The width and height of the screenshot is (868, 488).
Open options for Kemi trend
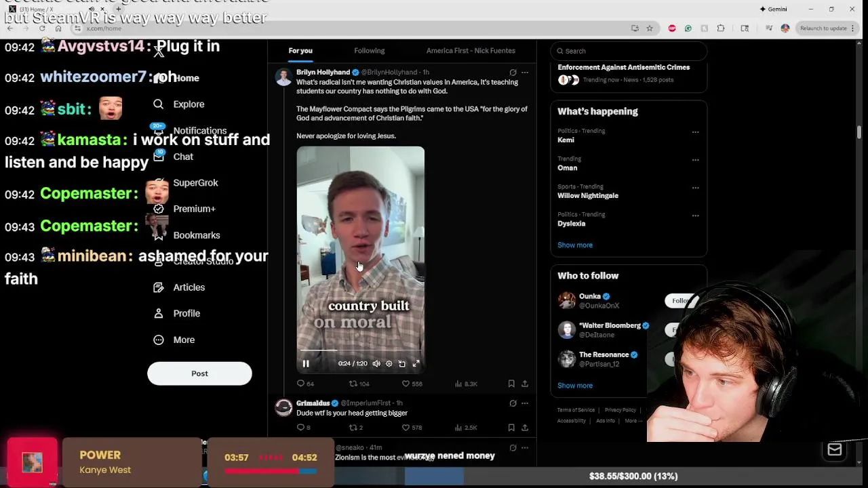695,132
